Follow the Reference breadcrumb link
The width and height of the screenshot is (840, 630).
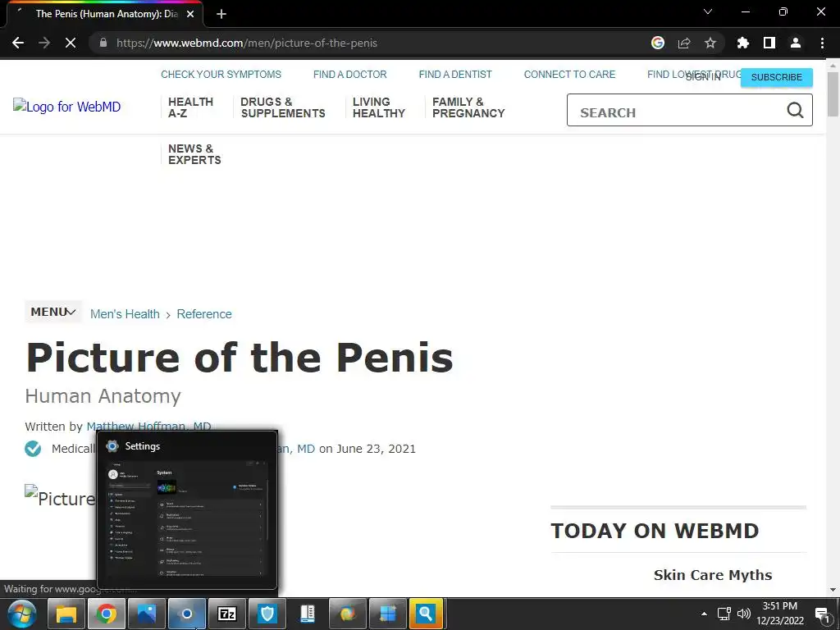click(x=204, y=314)
